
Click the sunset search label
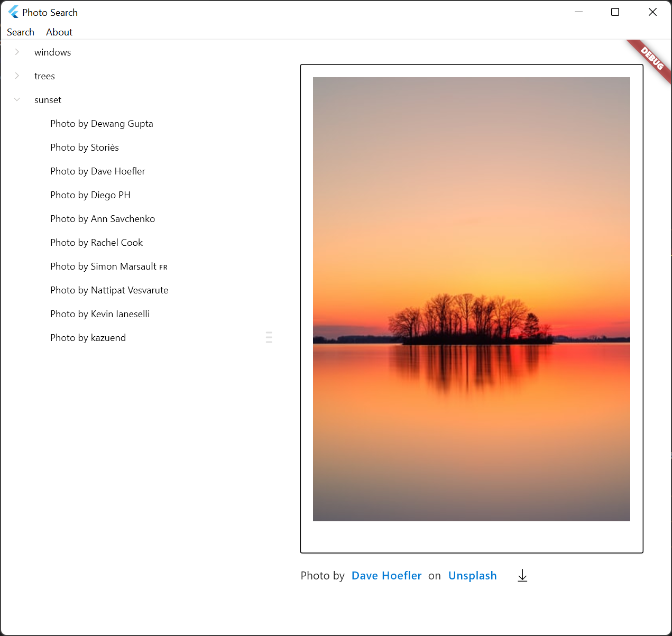48,100
